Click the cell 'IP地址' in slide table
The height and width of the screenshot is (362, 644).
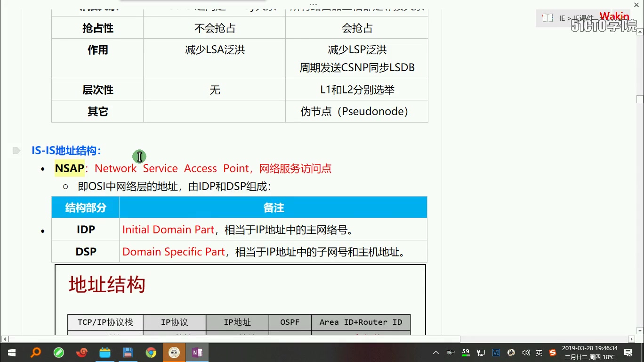[x=237, y=322]
